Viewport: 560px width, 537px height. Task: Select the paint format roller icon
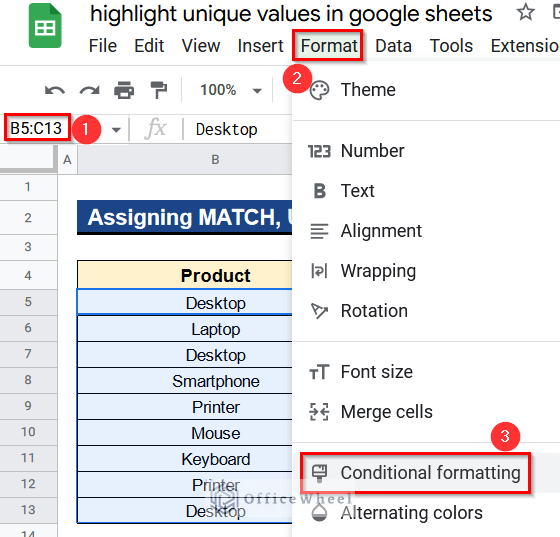[x=159, y=90]
